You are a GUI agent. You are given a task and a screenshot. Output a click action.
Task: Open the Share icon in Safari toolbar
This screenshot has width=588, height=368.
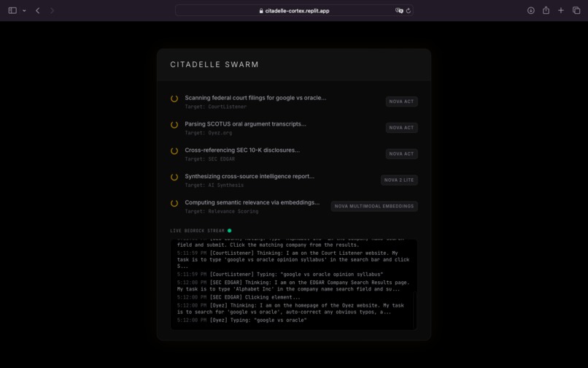click(x=546, y=10)
